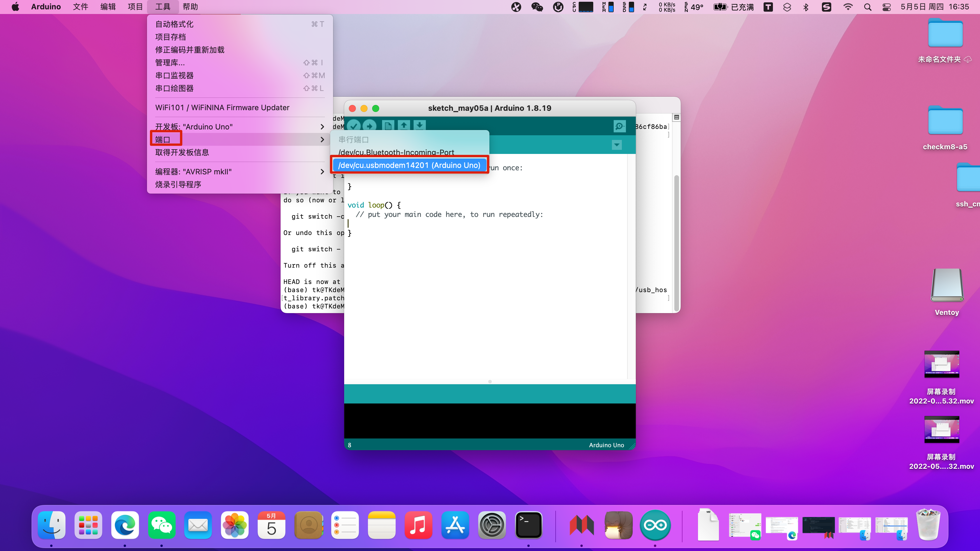980x551 pixels.
Task: Select 取得开发板信息 menu item
Action: click(x=240, y=152)
